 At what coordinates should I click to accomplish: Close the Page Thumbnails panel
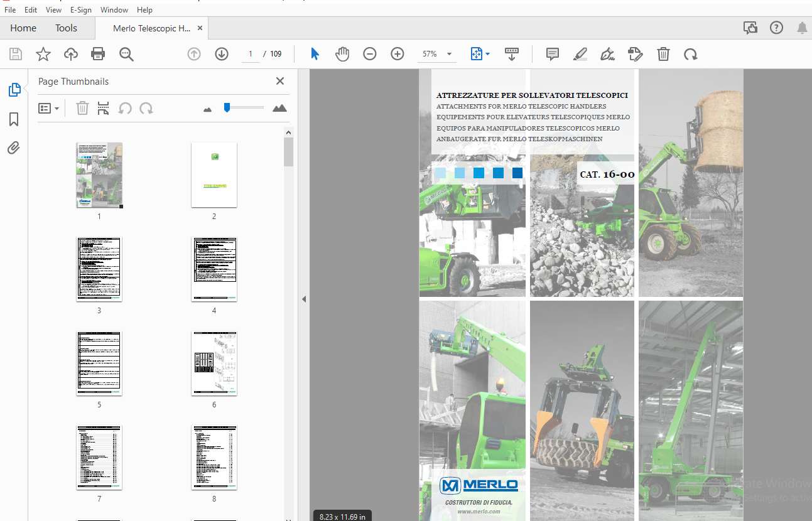pos(280,81)
